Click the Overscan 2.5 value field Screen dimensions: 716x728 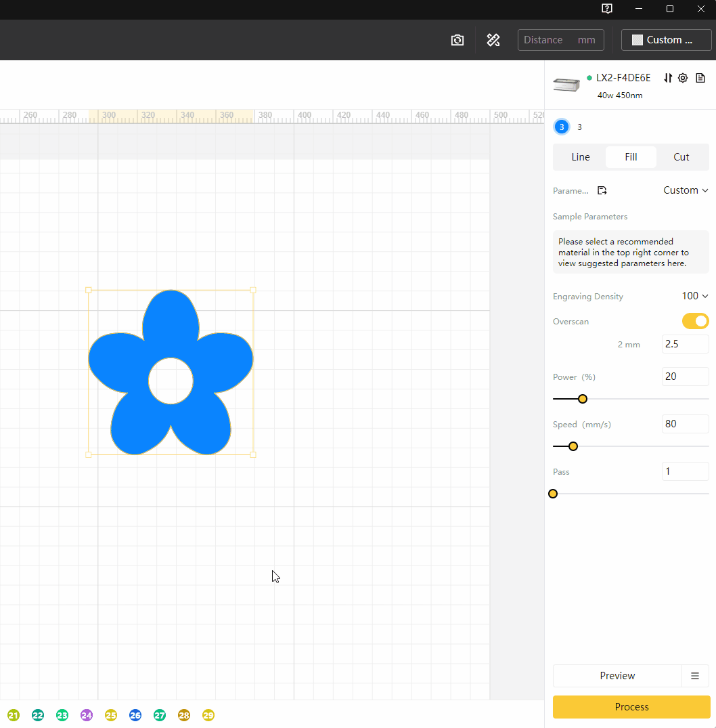(x=685, y=344)
